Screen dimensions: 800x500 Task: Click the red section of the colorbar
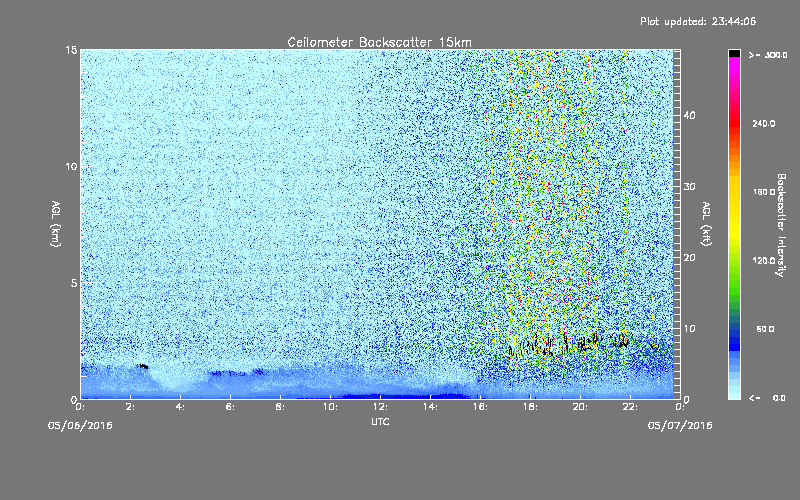pyautogui.click(x=734, y=125)
